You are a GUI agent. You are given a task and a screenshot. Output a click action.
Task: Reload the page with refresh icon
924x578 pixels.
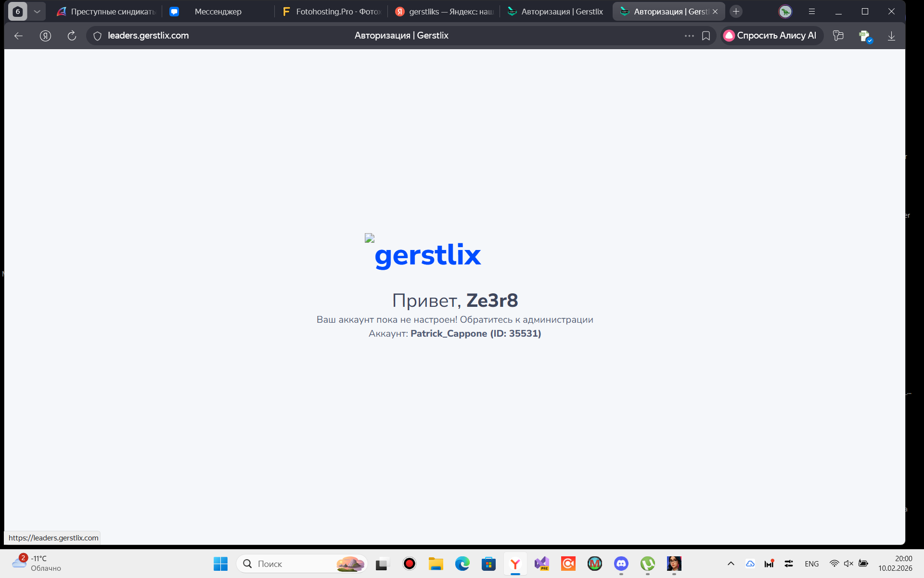[x=72, y=36]
